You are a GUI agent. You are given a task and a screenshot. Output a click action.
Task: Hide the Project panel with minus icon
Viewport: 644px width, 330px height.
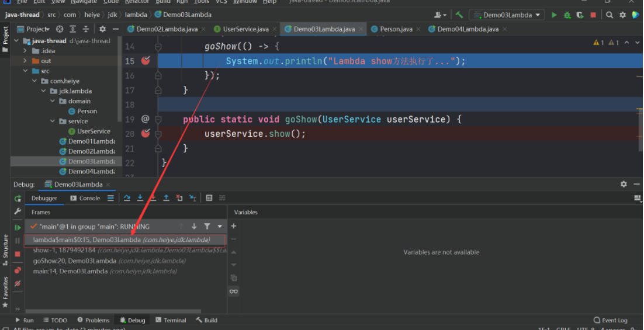tap(115, 29)
